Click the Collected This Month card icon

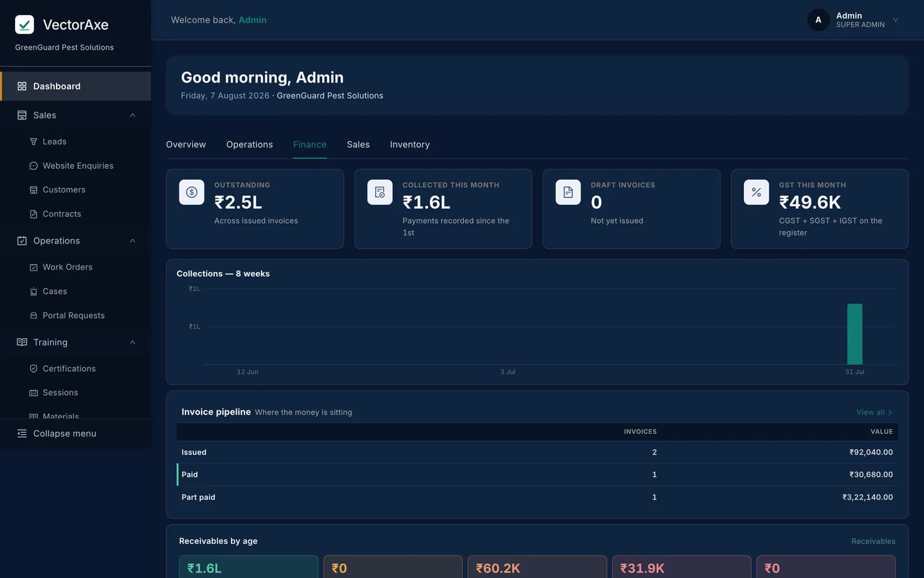(x=380, y=192)
